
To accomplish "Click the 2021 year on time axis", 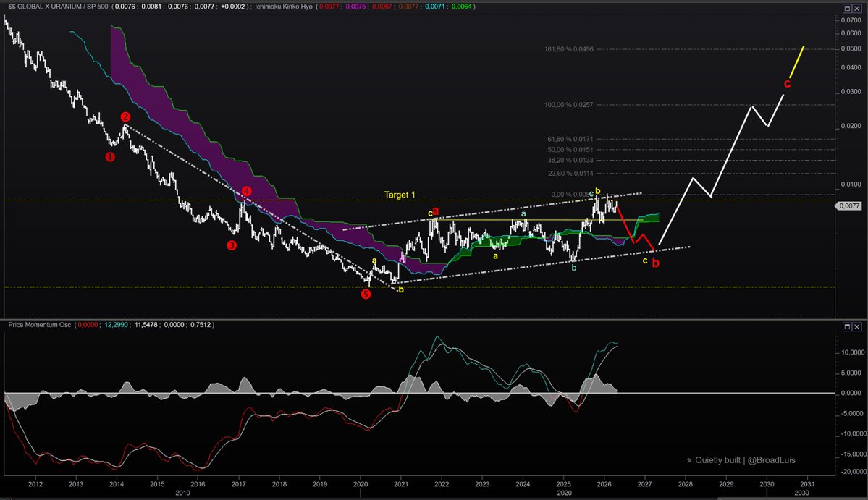I will (x=401, y=484).
